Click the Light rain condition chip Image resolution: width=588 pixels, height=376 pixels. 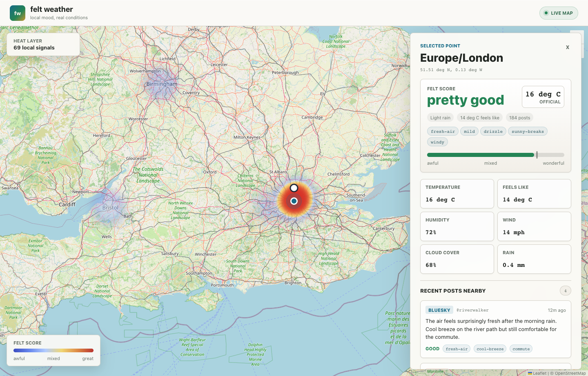(440, 117)
